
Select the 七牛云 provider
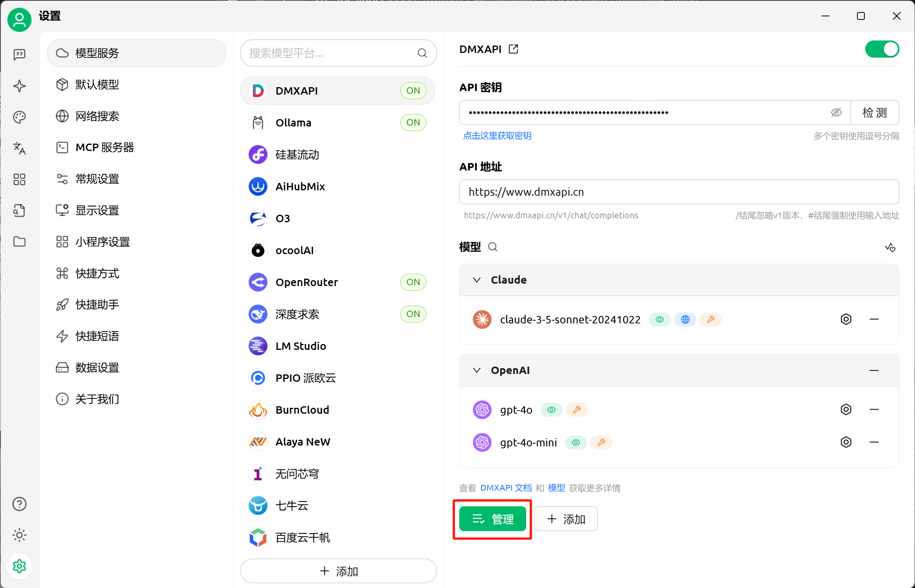(337, 506)
